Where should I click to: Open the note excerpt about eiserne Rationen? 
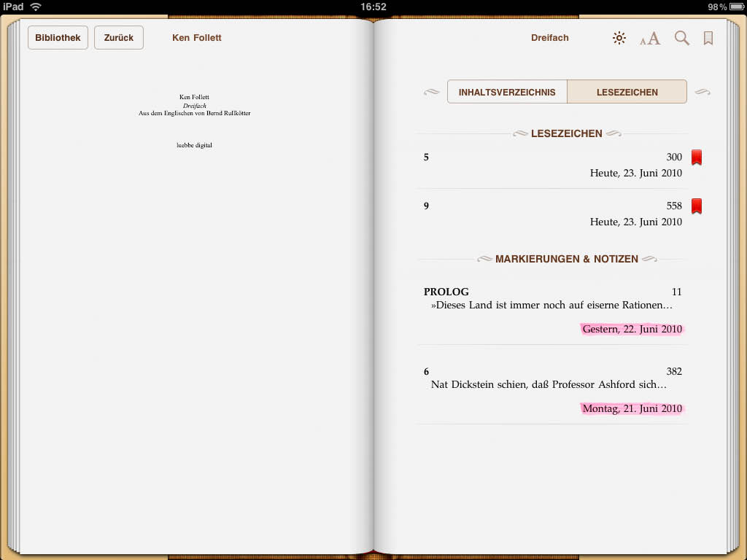[551, 306]
